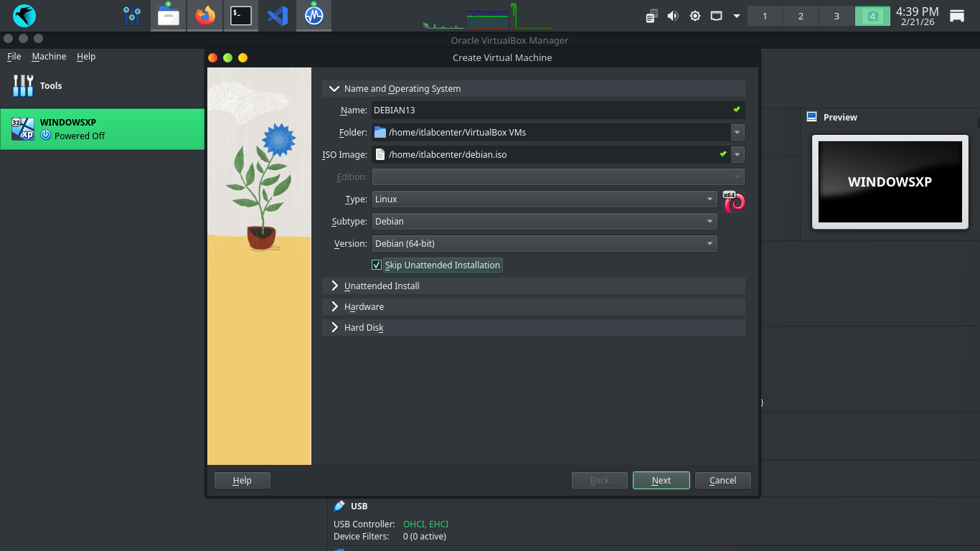Click the Name field containing DEBIAN13
The width and height of the screenshot is (980, 551).
pyautogui.click(x=549, y=110)
